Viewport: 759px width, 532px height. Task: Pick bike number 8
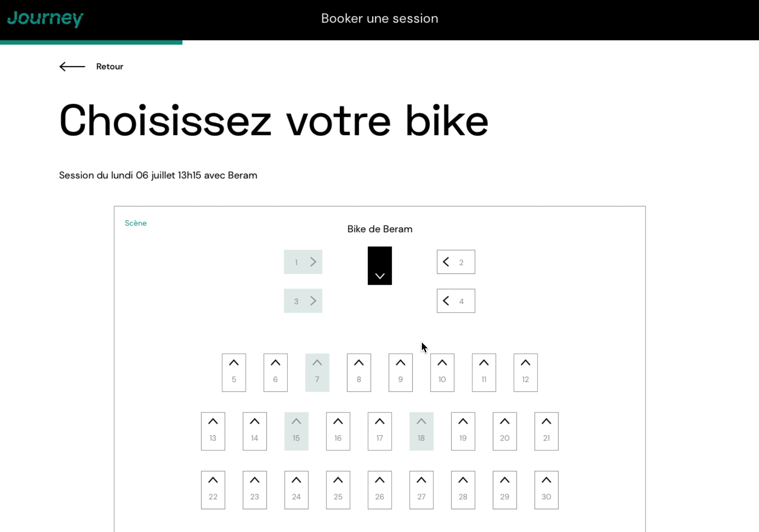(359, 373)
